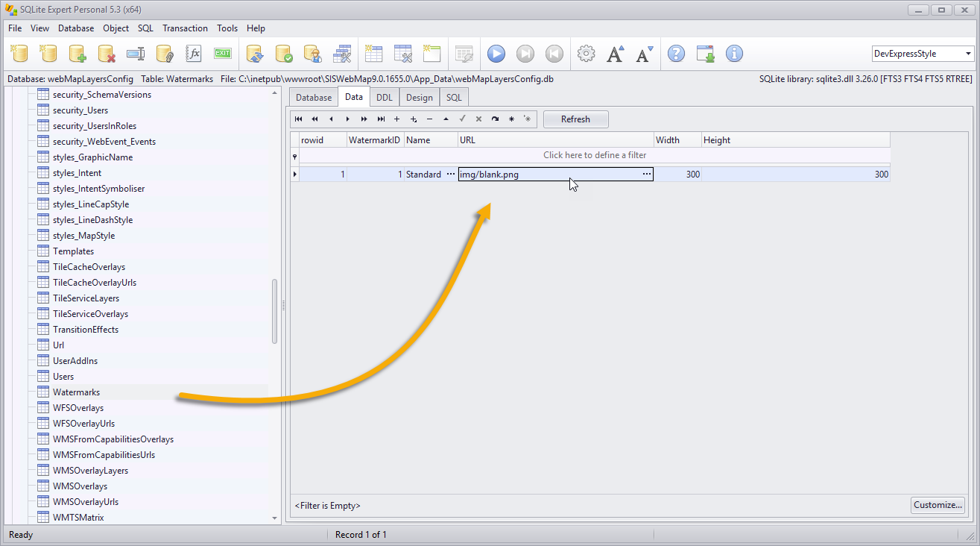Click the delete record minus navigator button
980x546 pixels.
click(430, 119)
